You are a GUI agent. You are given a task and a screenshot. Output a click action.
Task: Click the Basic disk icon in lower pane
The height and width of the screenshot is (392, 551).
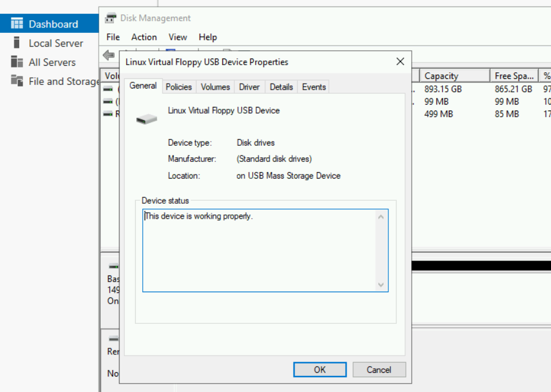pyautogui.click(x=114, y=267)
